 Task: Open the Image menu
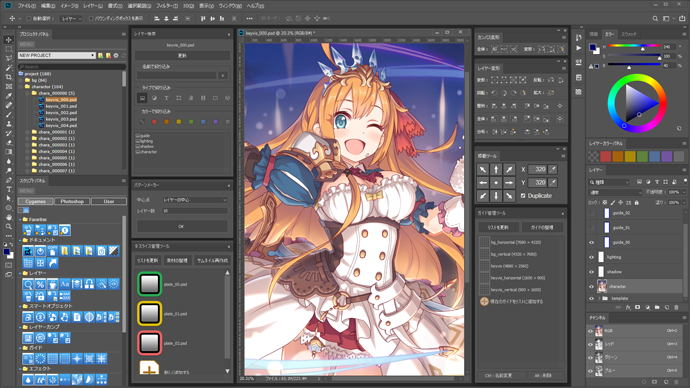(x=70, y=6)
